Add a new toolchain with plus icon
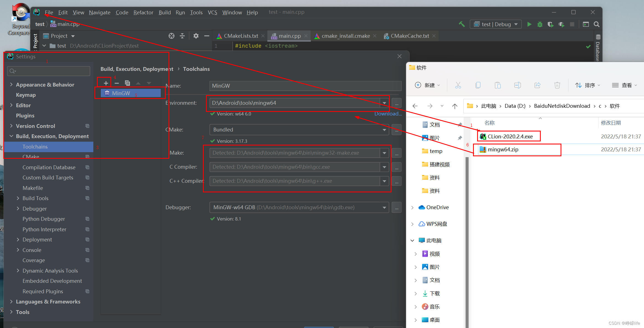644x328 pixels. point(106,83)
